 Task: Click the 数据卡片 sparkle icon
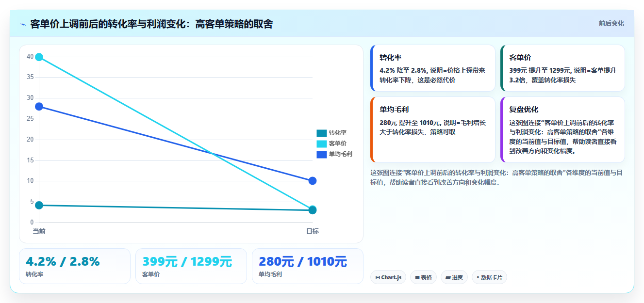(x=478, y=277)
